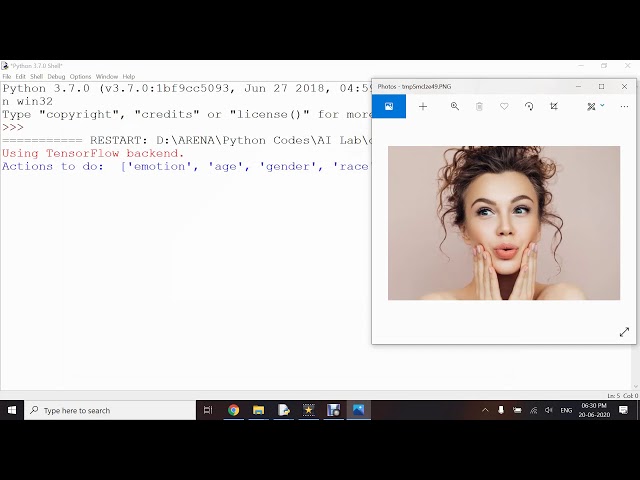Click the 'Type here to search' box
Screen dimensions: 640x480
(x=110, y=410)
